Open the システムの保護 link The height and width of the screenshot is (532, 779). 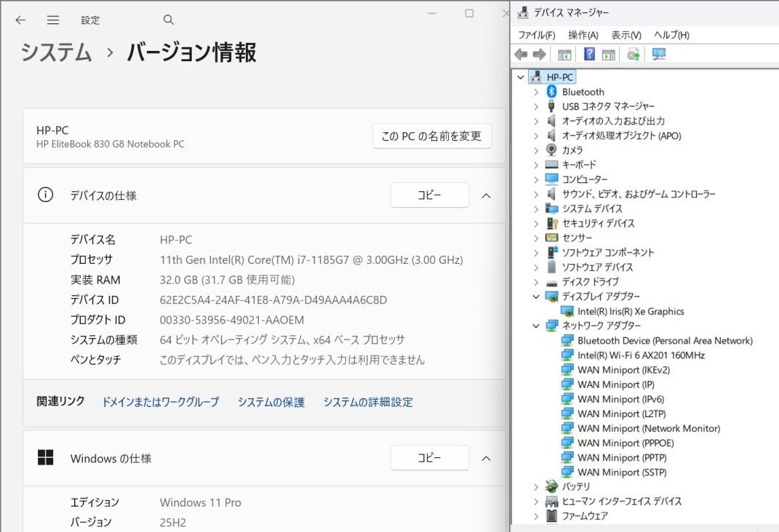pyautogui.click(x=271, y=401)
